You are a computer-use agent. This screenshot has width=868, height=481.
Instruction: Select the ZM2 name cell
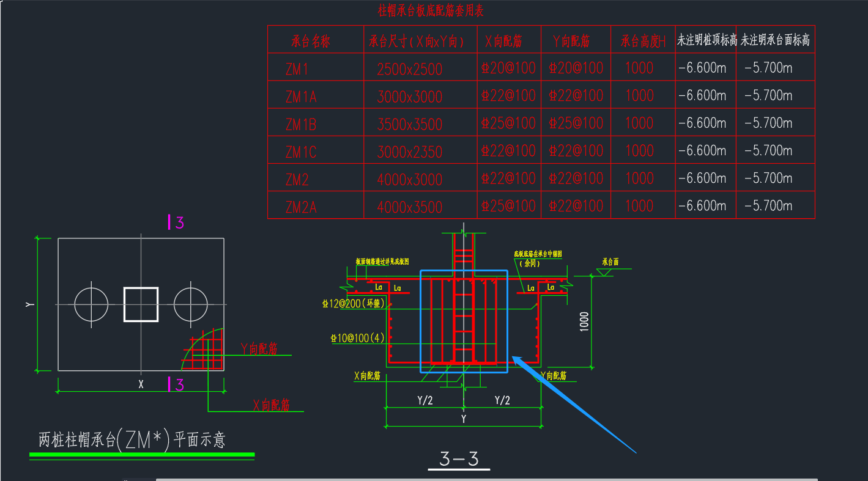(x=297, y=180)
